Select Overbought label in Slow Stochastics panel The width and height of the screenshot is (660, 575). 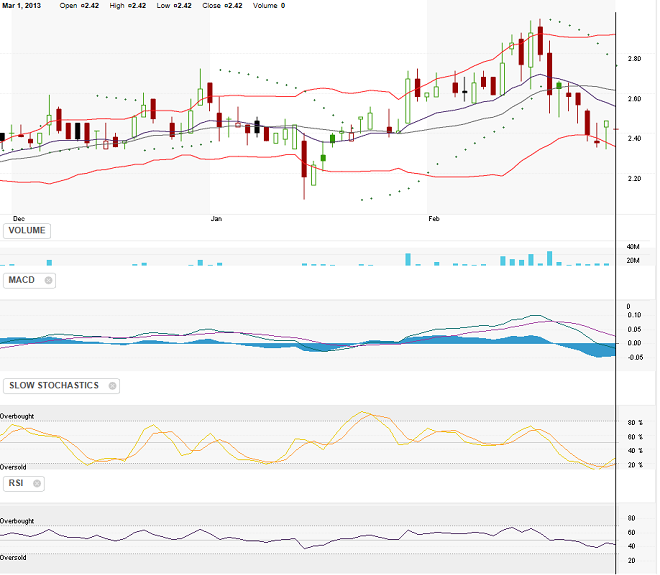[17, 415]
